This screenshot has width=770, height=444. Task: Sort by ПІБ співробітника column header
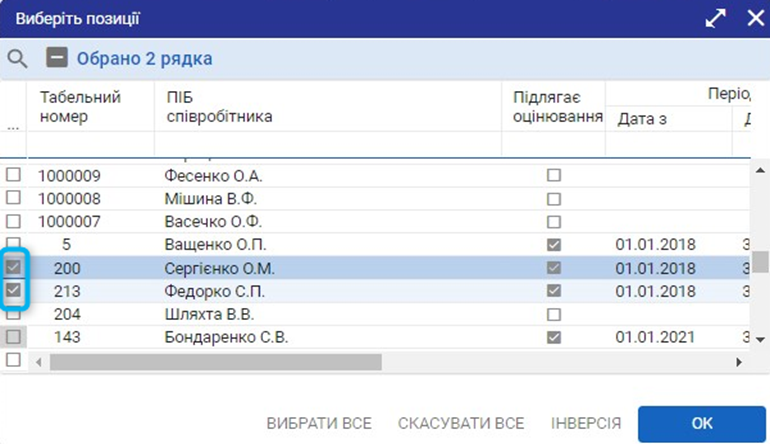point(218,107)
